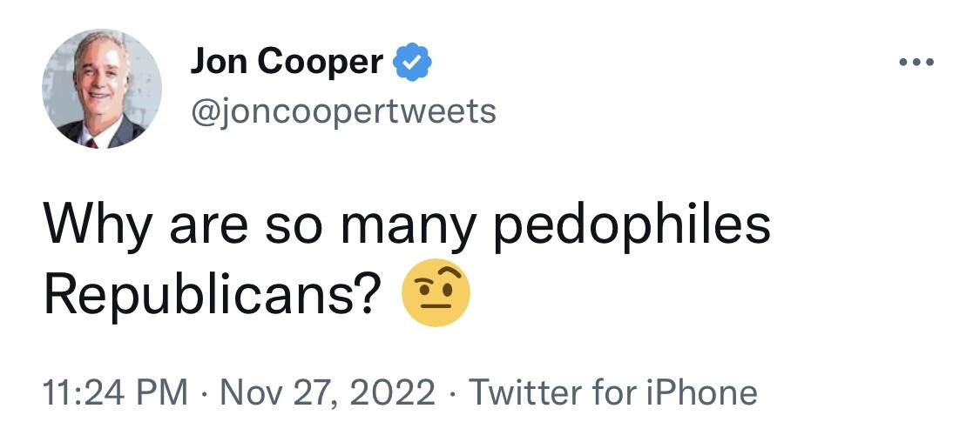Click the 11:24 PM timestamp
The image size is (980, 422).
pos(115,392)
